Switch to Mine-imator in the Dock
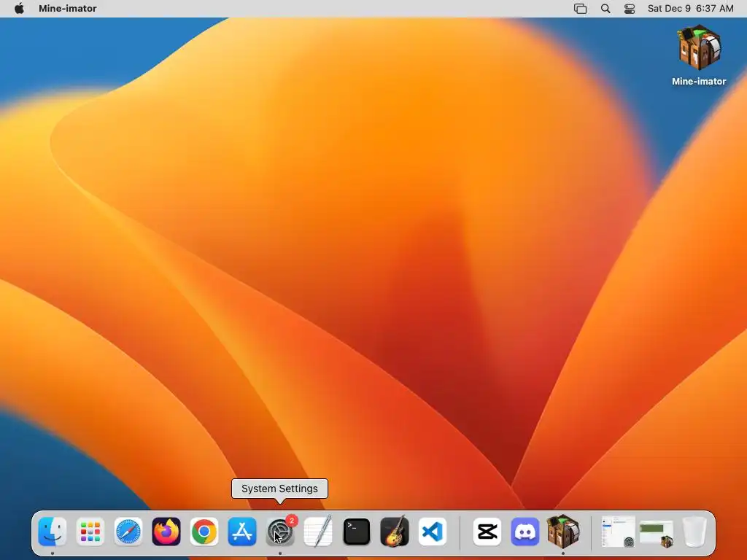This screenshot has height=560, width=747. (x=563, y=532)
